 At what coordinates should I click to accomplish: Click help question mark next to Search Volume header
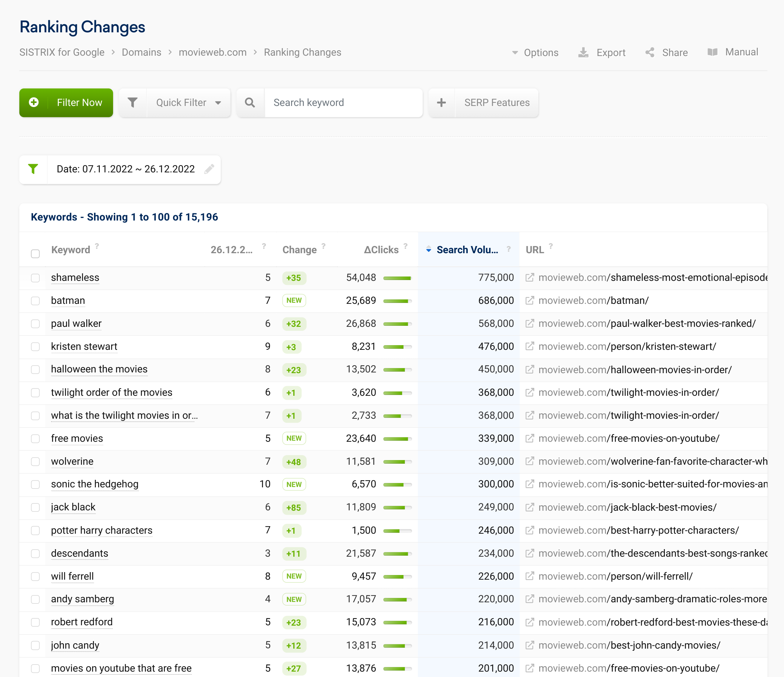(509, 249)
